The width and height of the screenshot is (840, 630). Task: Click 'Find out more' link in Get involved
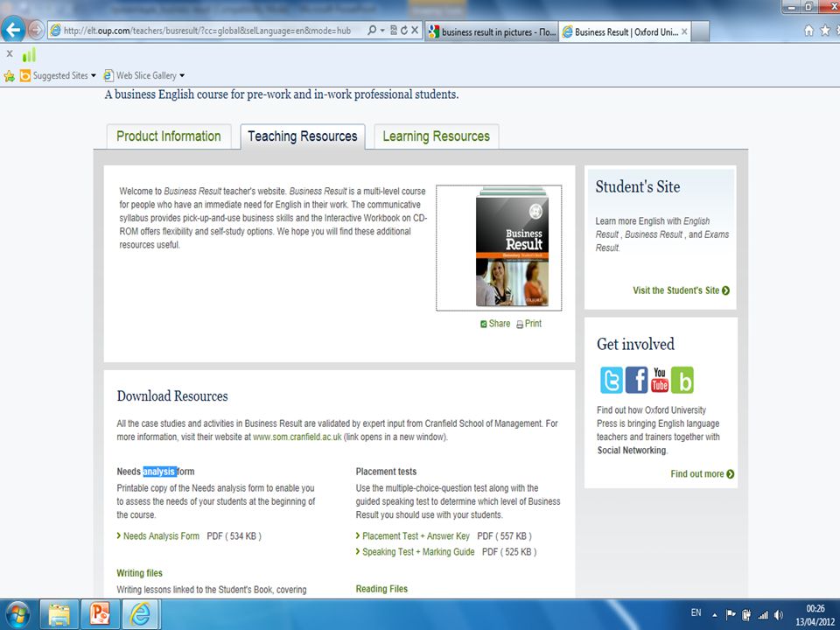[x=703, y=473]
